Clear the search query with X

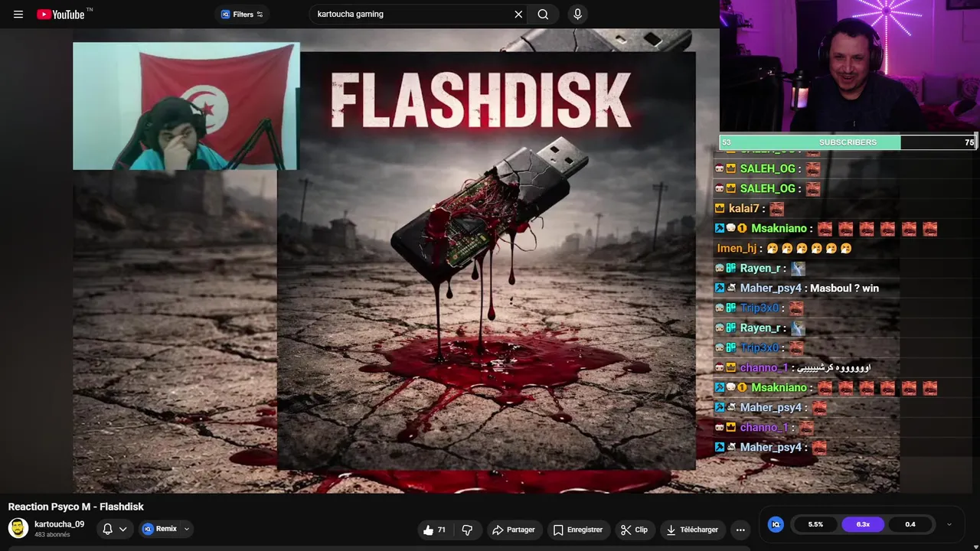(518, 14)
